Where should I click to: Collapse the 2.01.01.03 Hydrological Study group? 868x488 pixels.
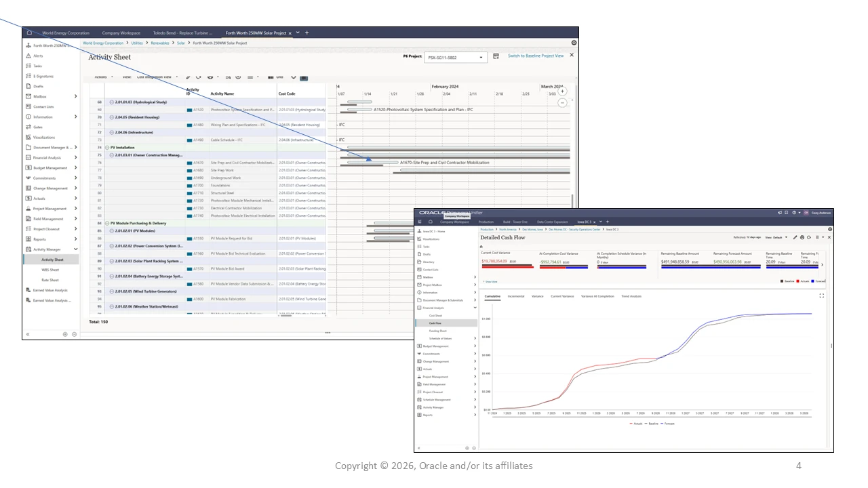tap(111, 102)
